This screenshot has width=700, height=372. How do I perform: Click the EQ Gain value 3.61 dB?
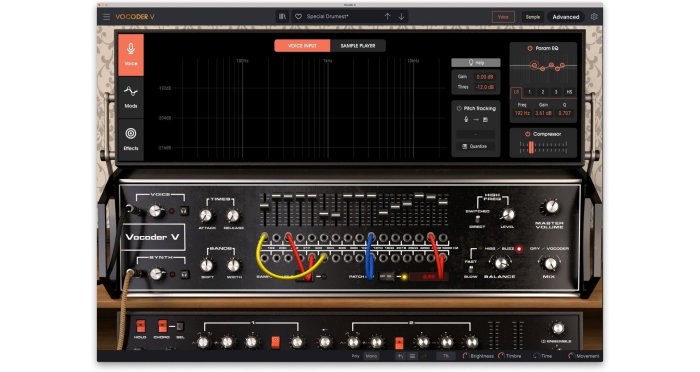click(543, 113)
